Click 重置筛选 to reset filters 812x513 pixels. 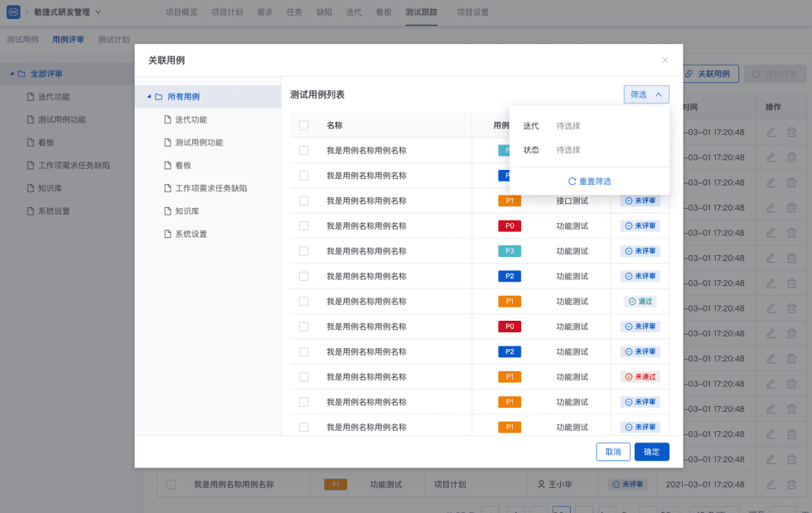(589, 181)
